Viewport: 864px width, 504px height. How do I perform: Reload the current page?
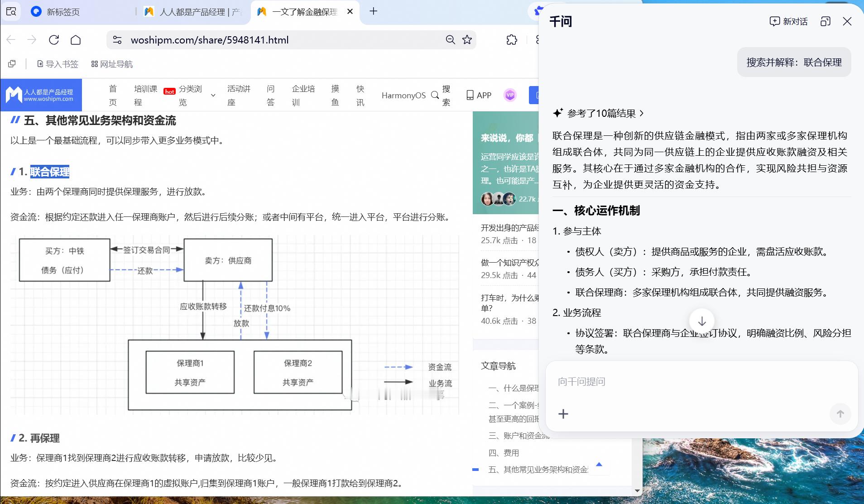coord(54,40)
